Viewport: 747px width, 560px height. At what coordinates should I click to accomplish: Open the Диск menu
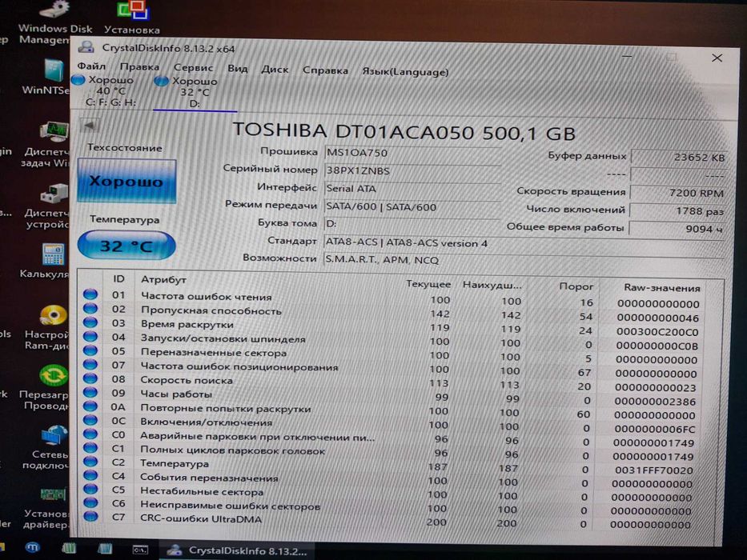coord(275,70)
